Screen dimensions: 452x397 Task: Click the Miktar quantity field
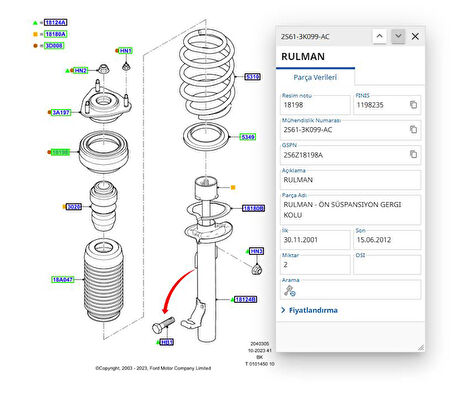pyautogui.click(x=315, y=264)
